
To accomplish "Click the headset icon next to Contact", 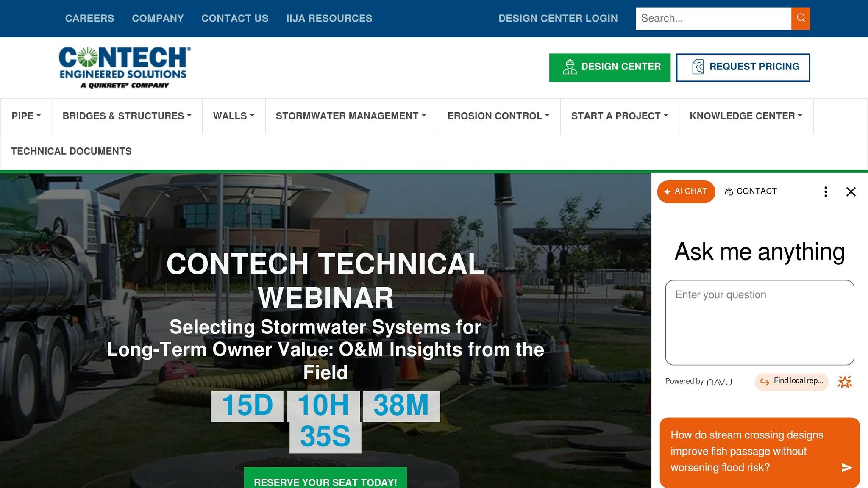I will pyautogui.click(x=729, y=191).
